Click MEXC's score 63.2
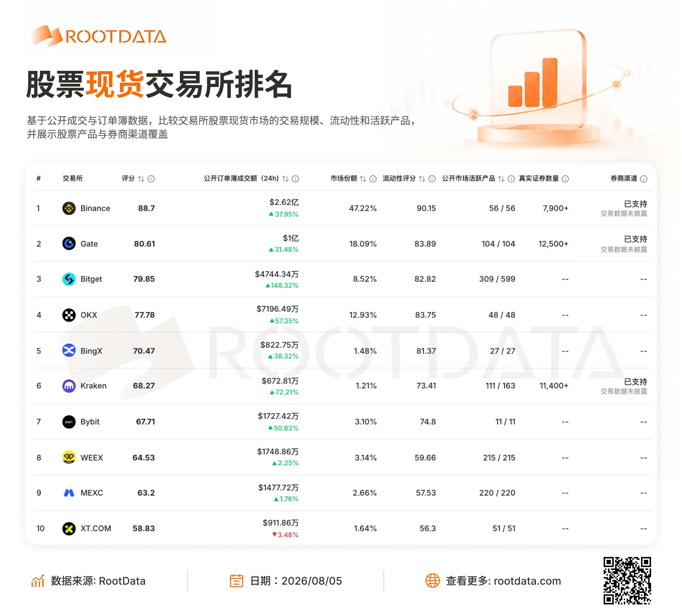This screenshot has width=682, height=616. point(146,492)
